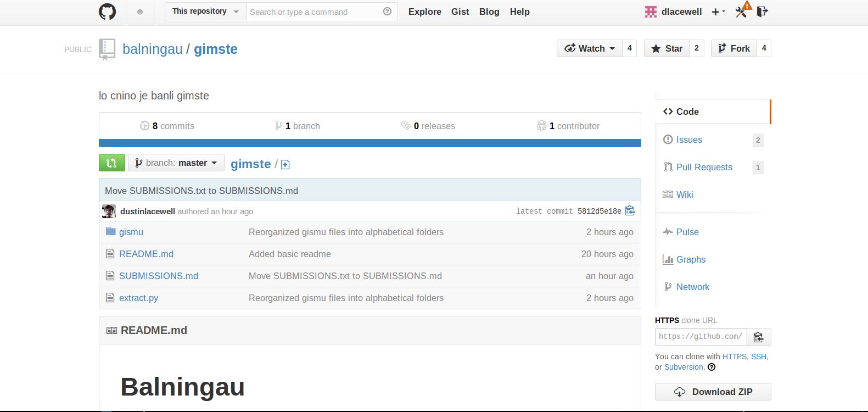Open dlacewell username link
The width and height of the screenshot is (868, 412).
[681, 12]
